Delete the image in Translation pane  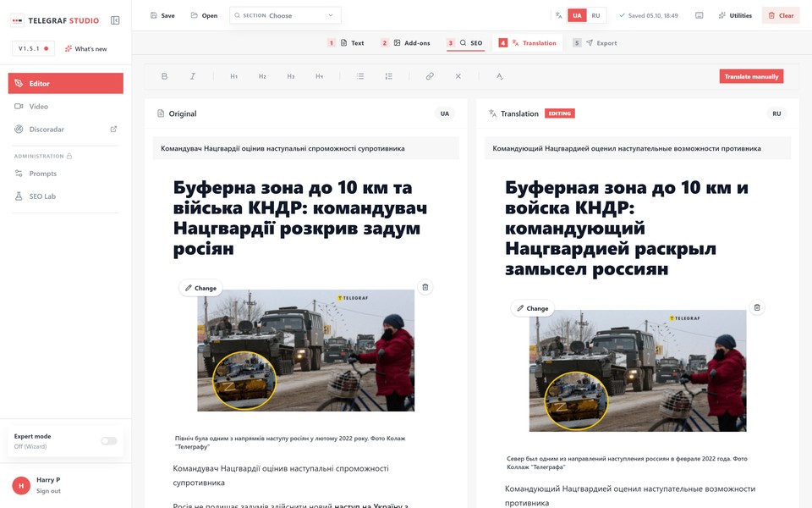coord(757,307)
